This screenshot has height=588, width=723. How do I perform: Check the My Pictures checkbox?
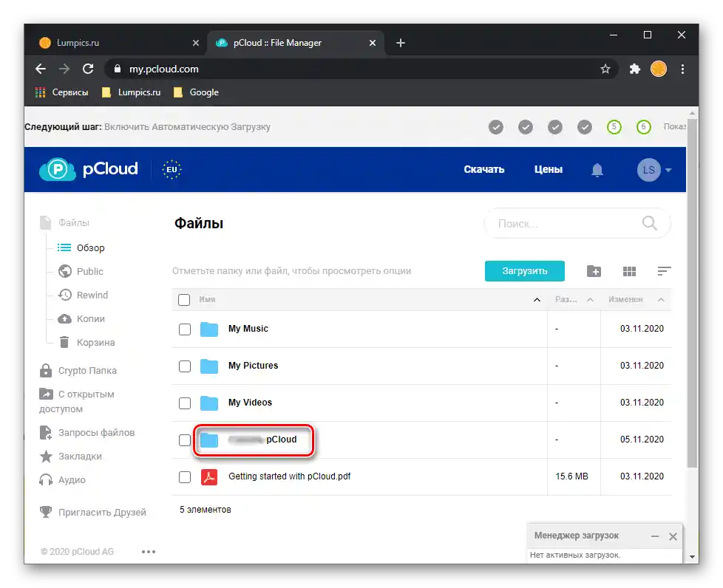[184, 366]
